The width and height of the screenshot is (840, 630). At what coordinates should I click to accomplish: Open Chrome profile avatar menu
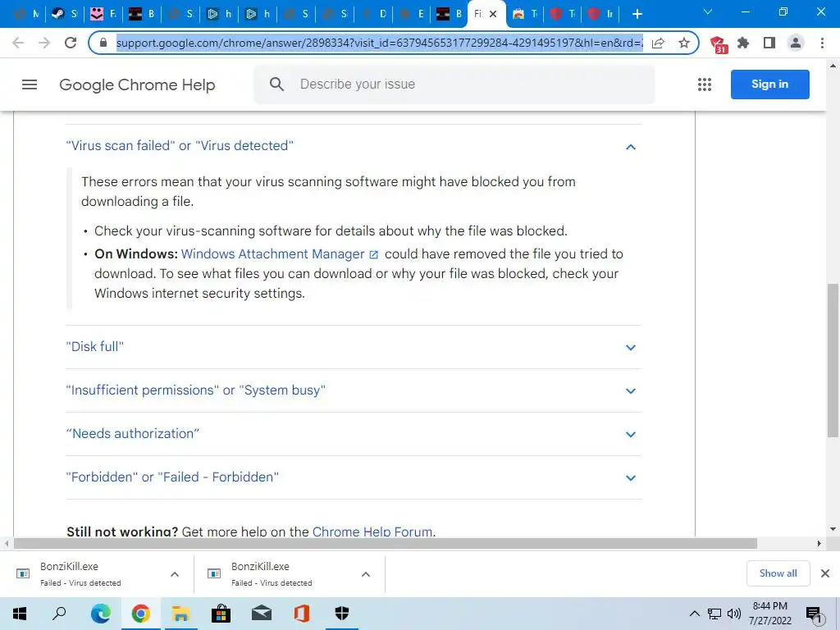tap(796, 43)
